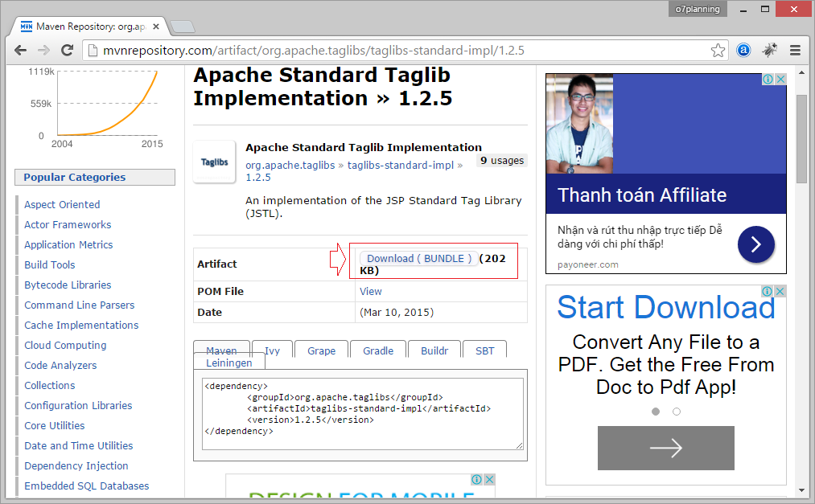Go back to the previous page

pos(20,51)
